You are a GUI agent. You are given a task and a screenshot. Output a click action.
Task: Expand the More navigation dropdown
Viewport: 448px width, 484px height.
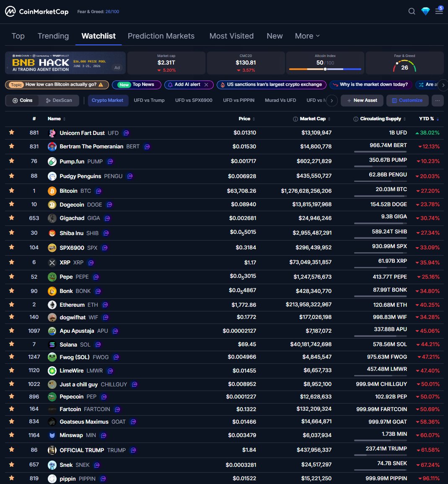pyautogui.click(x=307, y=36)
